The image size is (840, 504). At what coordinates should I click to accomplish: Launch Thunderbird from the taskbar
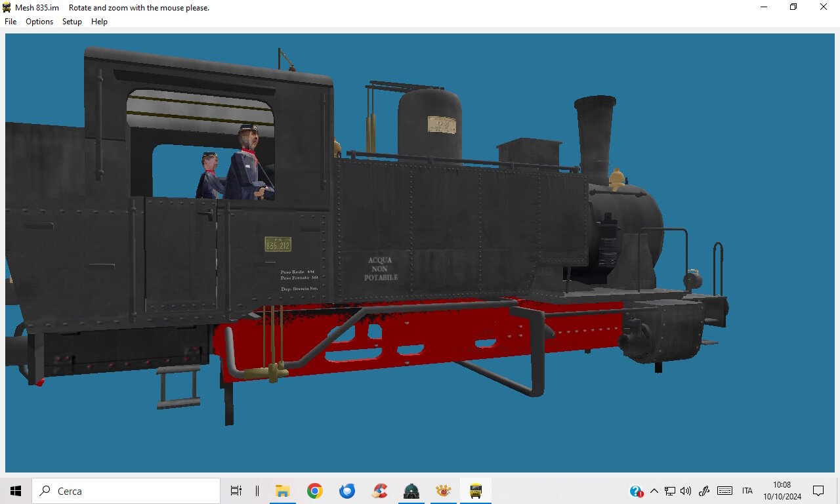(x=347, y=491)
